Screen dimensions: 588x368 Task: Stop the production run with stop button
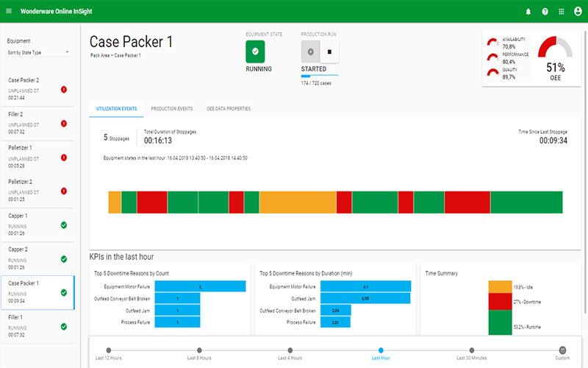click(x=329, y=52)
